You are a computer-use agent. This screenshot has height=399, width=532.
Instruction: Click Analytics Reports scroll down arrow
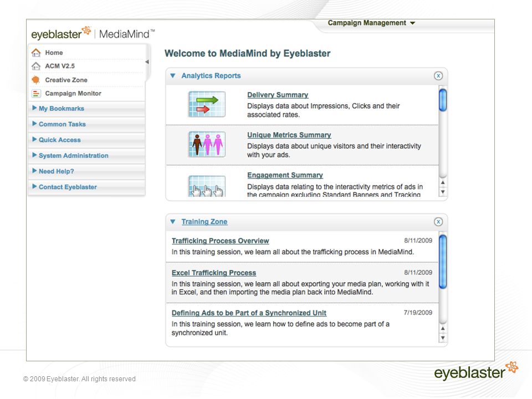click(x=442, y=192)
